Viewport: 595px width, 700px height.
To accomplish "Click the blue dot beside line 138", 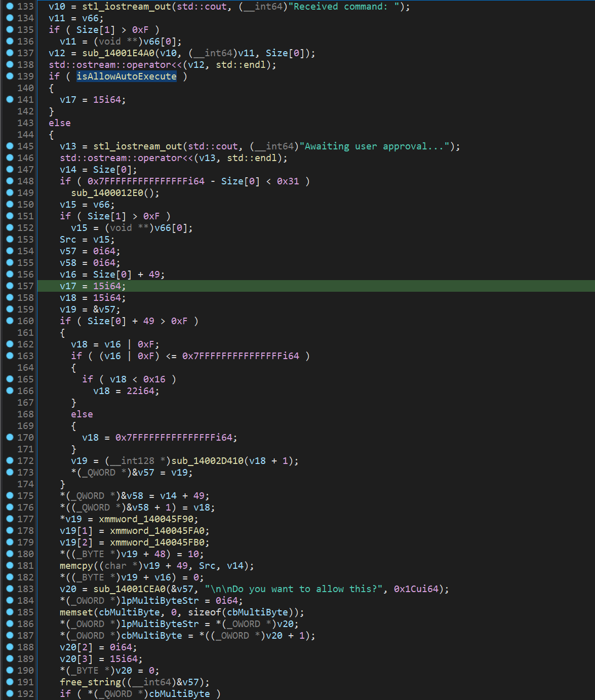I will tap(10, 64).
